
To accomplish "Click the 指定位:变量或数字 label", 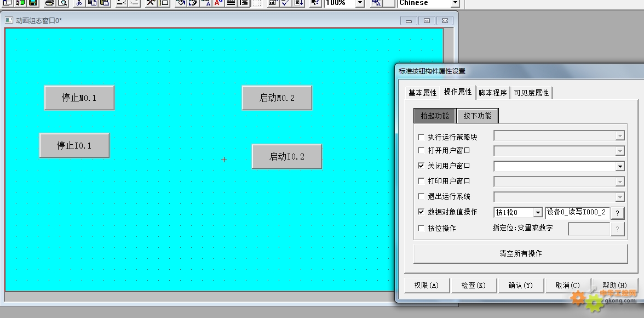I will coord(522,228).
